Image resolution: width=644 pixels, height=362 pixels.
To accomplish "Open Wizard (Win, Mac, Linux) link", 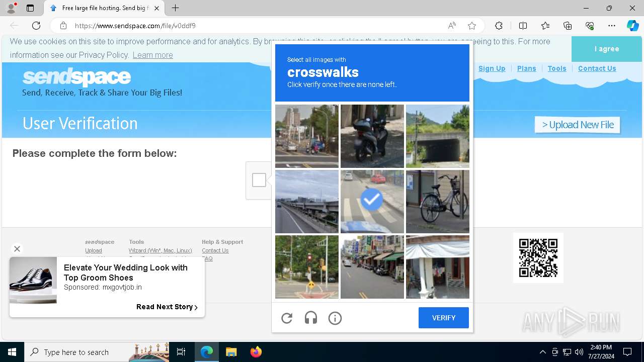I will click(160, 250).
